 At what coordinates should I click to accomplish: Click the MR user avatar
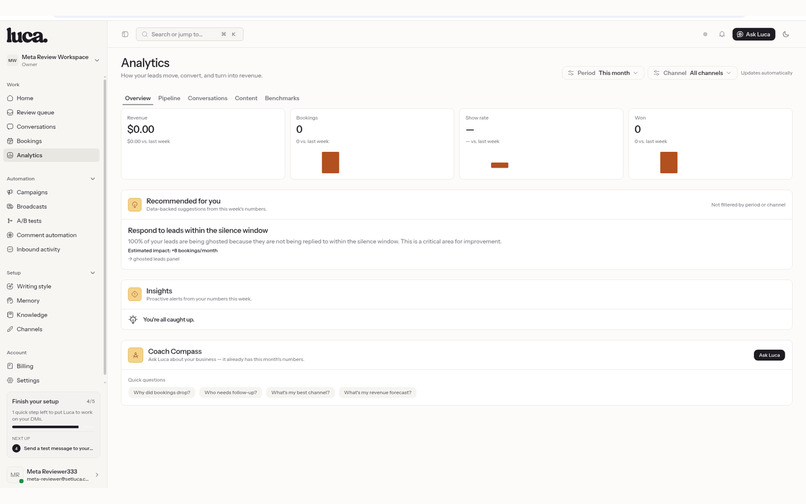pos(15,475)
